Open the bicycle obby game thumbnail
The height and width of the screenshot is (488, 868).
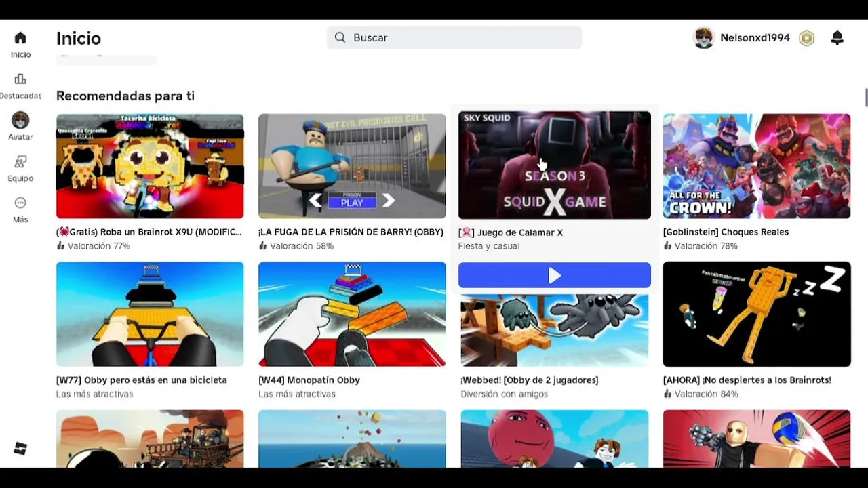[150, 314]
